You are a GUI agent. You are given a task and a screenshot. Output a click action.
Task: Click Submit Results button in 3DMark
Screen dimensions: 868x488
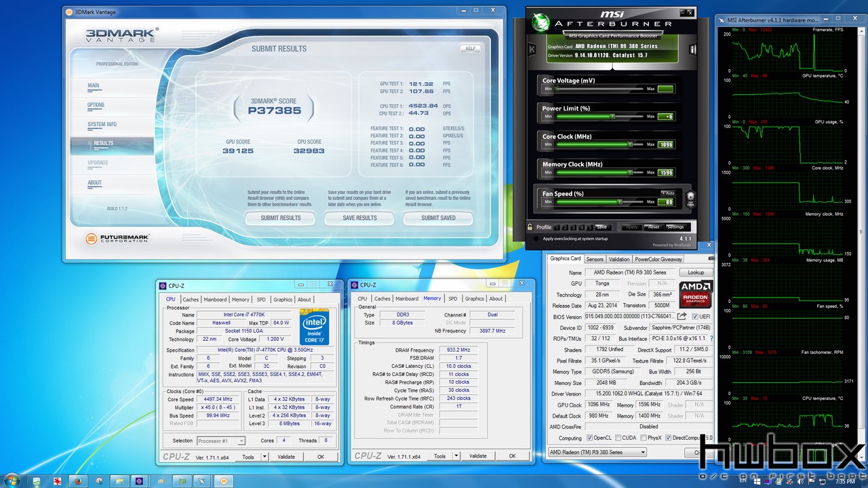281,218
